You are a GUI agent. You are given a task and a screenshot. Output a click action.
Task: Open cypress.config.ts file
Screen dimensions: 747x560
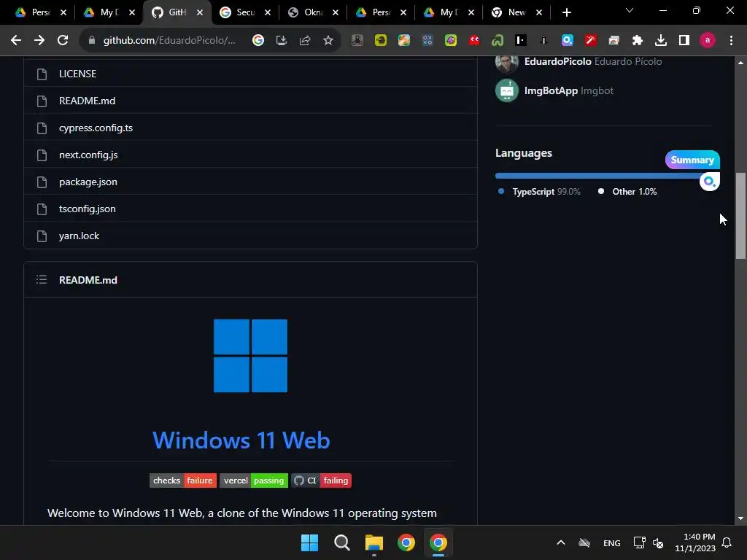click(96, 128)
